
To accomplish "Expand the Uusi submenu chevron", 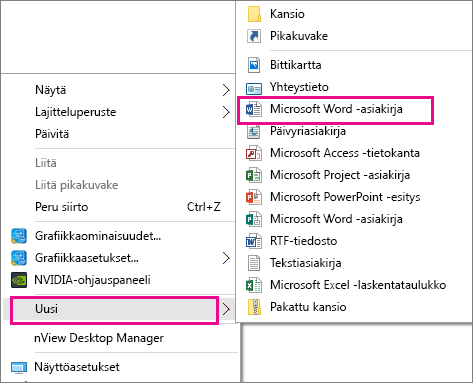I will pos(226,309).
